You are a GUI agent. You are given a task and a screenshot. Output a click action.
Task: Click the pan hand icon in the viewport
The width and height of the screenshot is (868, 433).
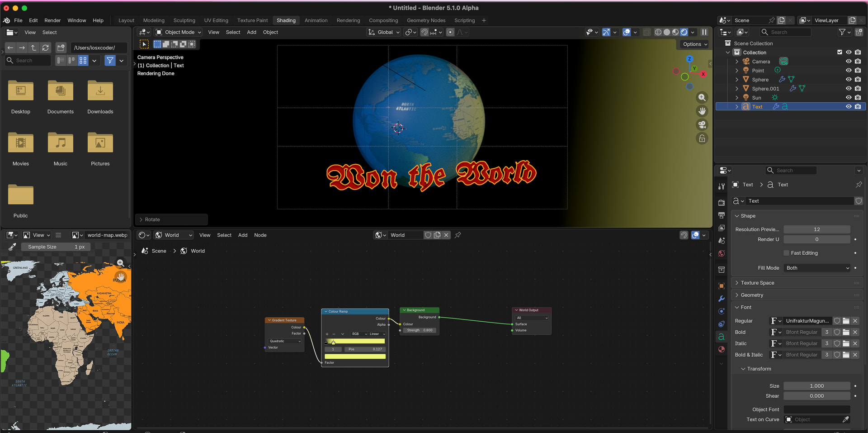[702, 111]
